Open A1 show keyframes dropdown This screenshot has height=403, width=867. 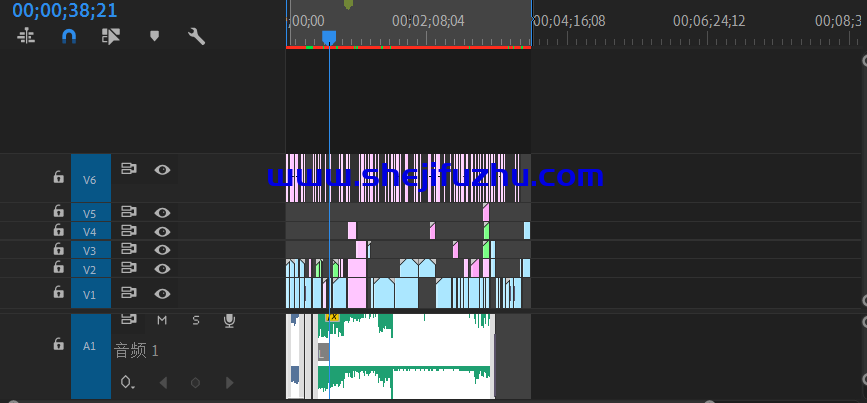tap(128, 382)
